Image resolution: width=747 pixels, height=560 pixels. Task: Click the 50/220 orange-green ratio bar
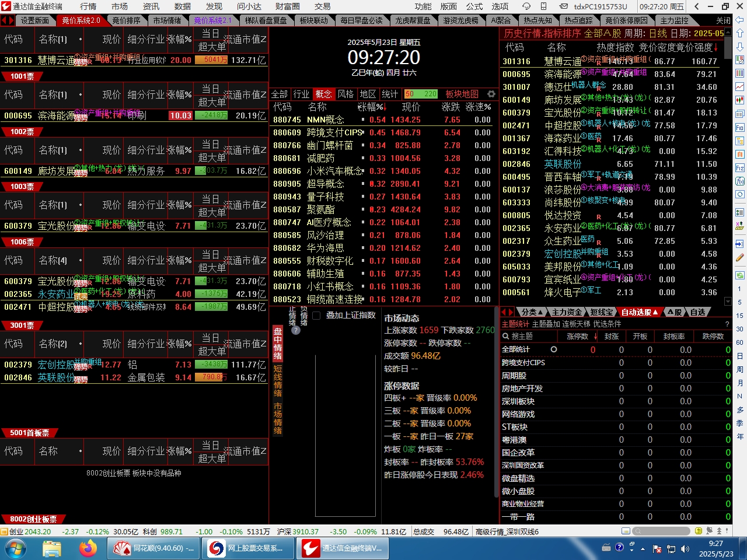(x=421, y=94)
